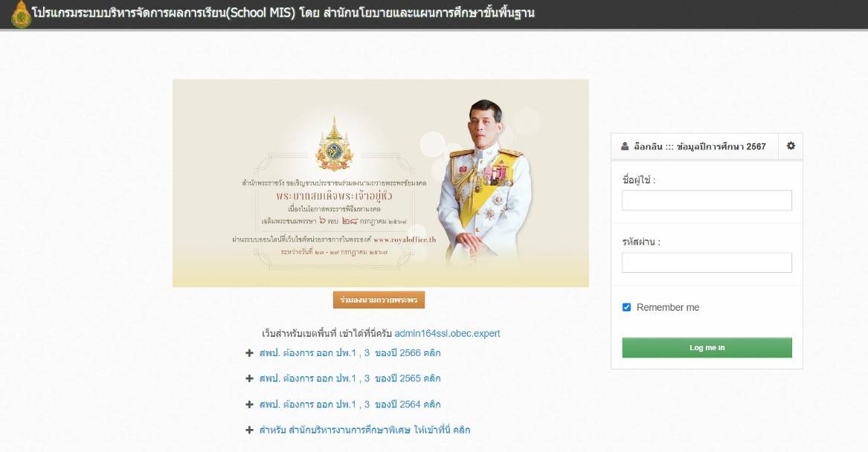Click the green Log me in button

tap(707, 347)
